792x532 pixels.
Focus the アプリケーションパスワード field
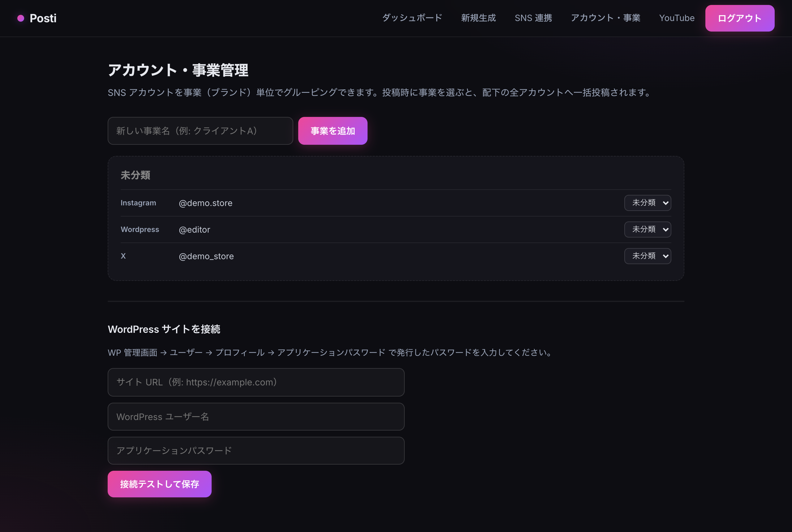click(x=256, y=451)
